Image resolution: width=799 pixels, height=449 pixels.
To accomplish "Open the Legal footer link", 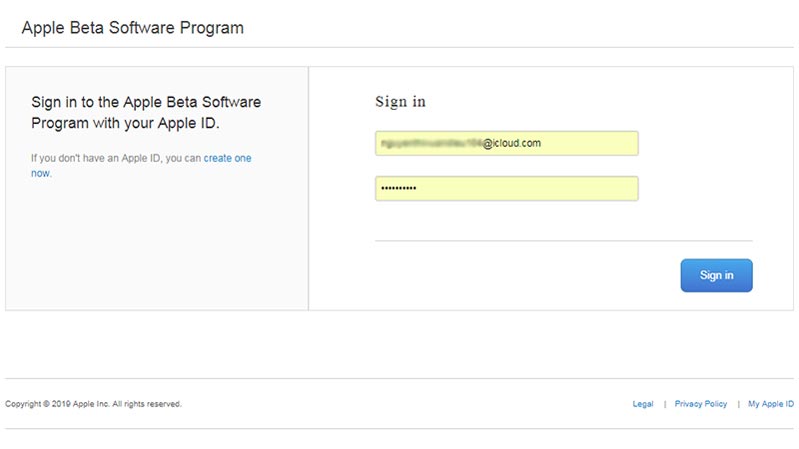I will [x=643, y=404].
